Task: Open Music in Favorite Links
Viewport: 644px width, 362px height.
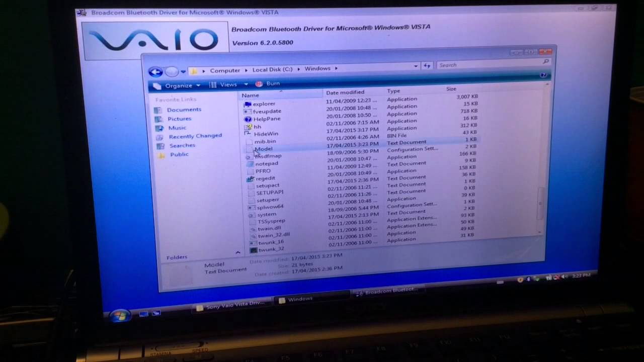Action: pos(177,128)
